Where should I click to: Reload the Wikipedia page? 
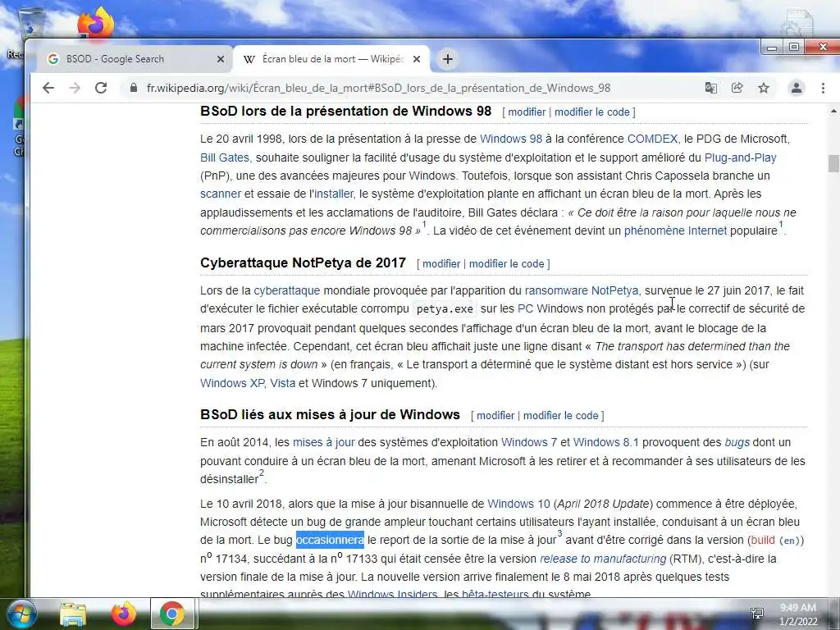click(x=101, y=88)
